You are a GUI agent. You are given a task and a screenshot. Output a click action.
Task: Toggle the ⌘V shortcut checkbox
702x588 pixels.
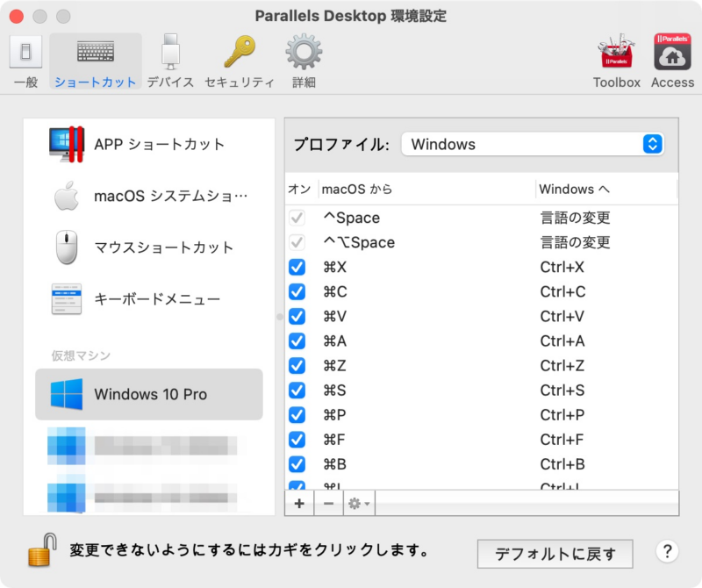tap(297, 317)
